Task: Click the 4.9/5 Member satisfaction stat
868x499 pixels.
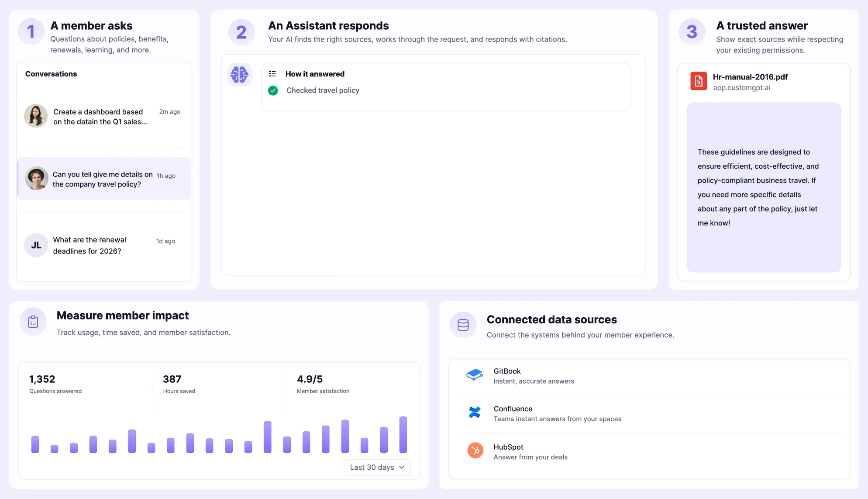Action: [x=323, y=384]
